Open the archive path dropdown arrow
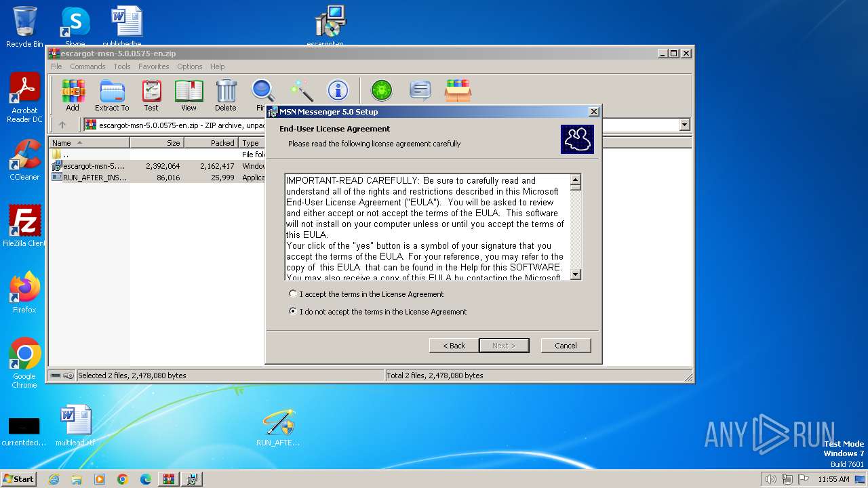Screen dimensions: 868x488 (684, 125)
